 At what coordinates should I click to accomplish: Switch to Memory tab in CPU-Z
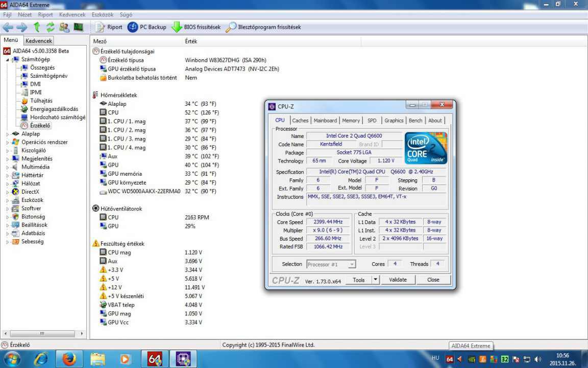coord(351,121)
